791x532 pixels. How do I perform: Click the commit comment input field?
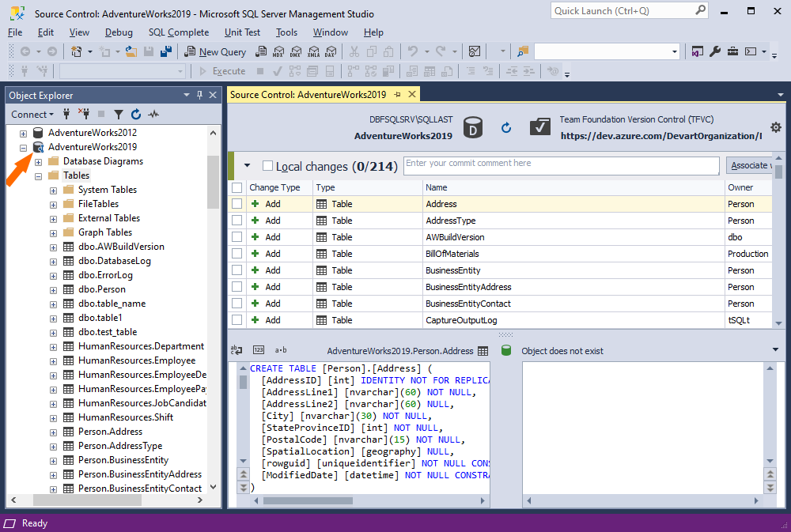click(562, 165)
